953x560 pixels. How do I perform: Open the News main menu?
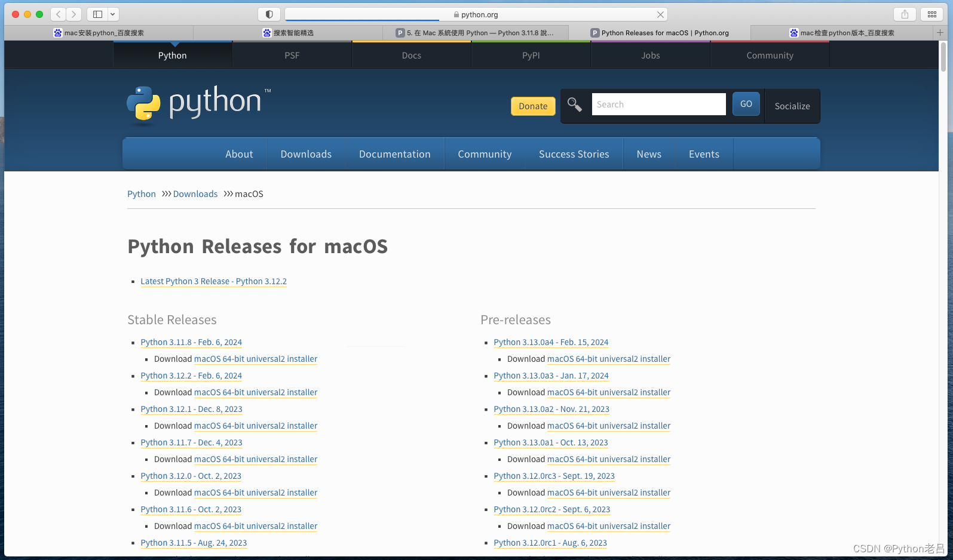coord(649,154)
